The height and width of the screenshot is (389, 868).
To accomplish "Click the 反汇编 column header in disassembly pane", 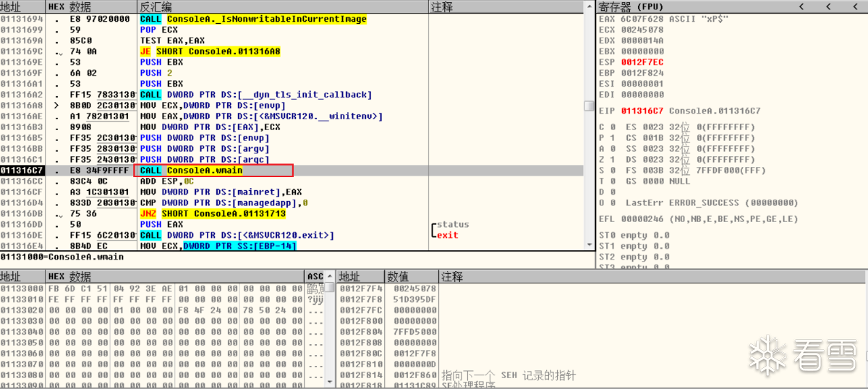I will (x=282, y=7).
